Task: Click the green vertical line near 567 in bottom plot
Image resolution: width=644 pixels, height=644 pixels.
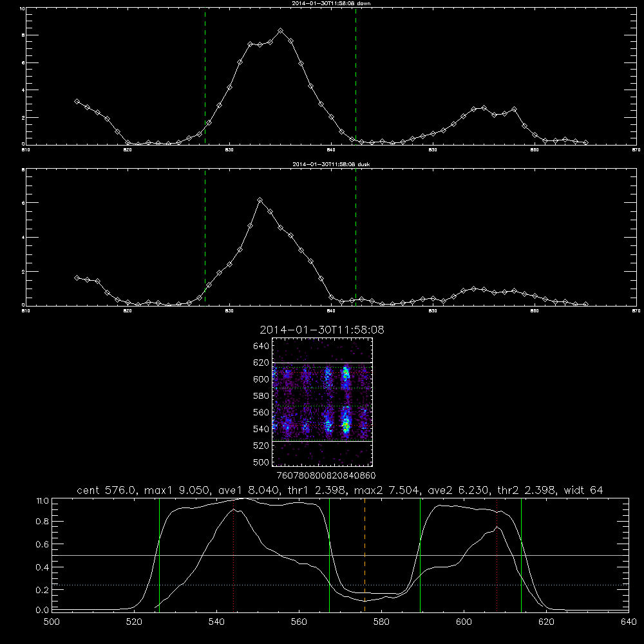Action: (329, 555)
